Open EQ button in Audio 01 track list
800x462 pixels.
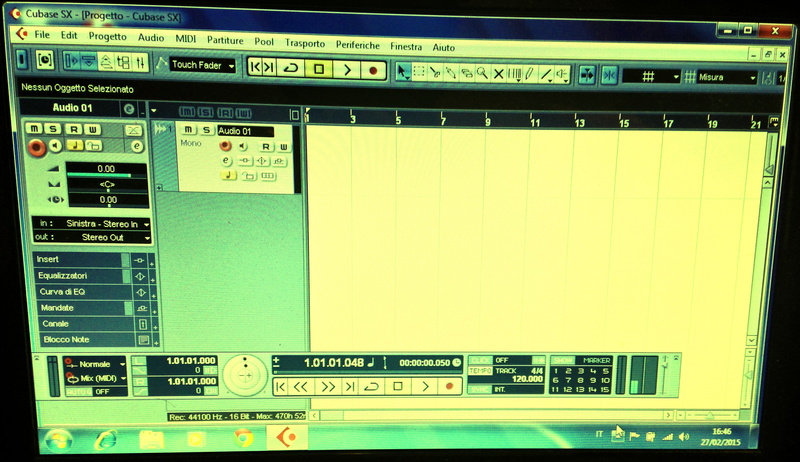coord(262,161)
